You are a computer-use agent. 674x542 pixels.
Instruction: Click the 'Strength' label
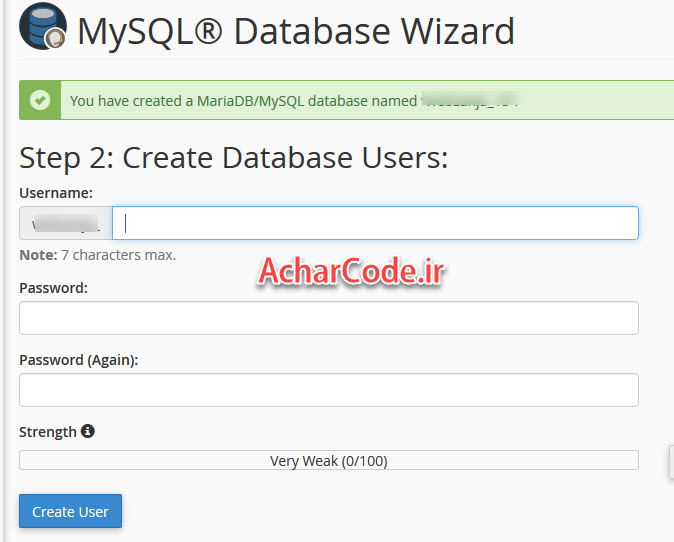pos(48,432)
